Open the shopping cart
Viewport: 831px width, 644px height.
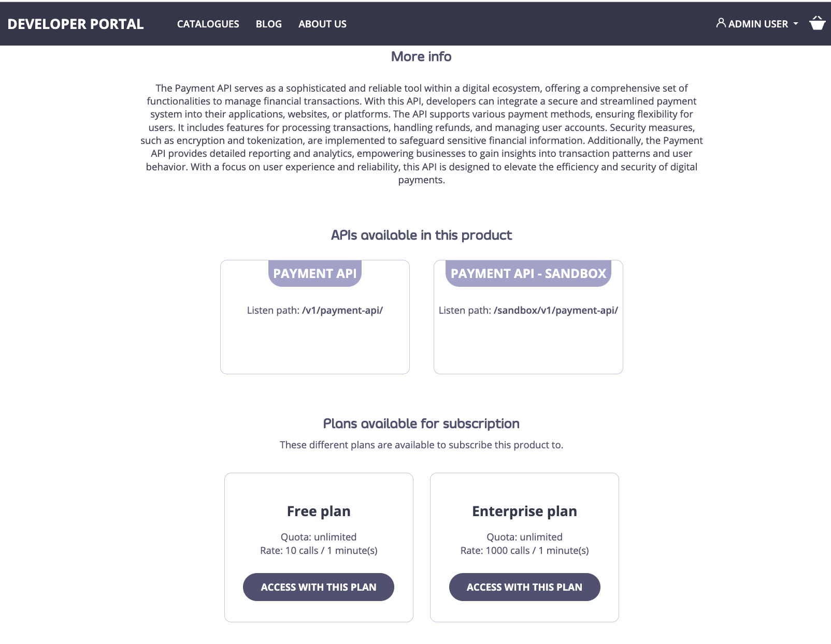point(818,23)
